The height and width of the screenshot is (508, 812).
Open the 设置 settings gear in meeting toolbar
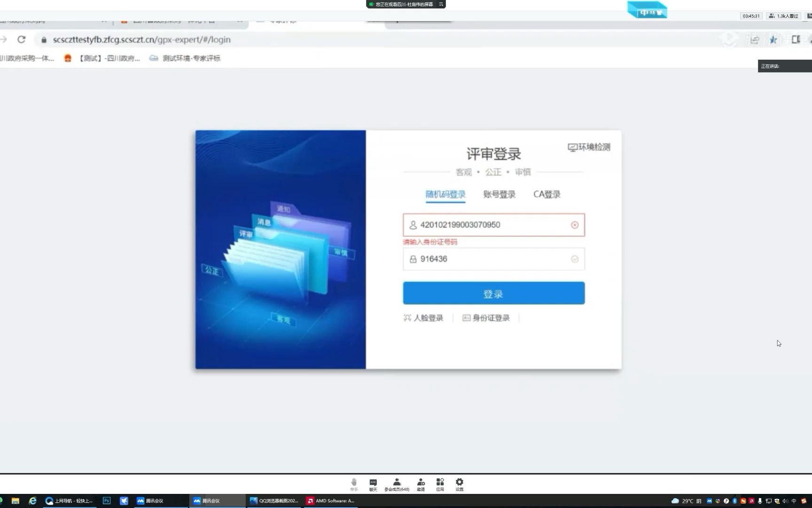pyautogui.click(x=460, y=484)
